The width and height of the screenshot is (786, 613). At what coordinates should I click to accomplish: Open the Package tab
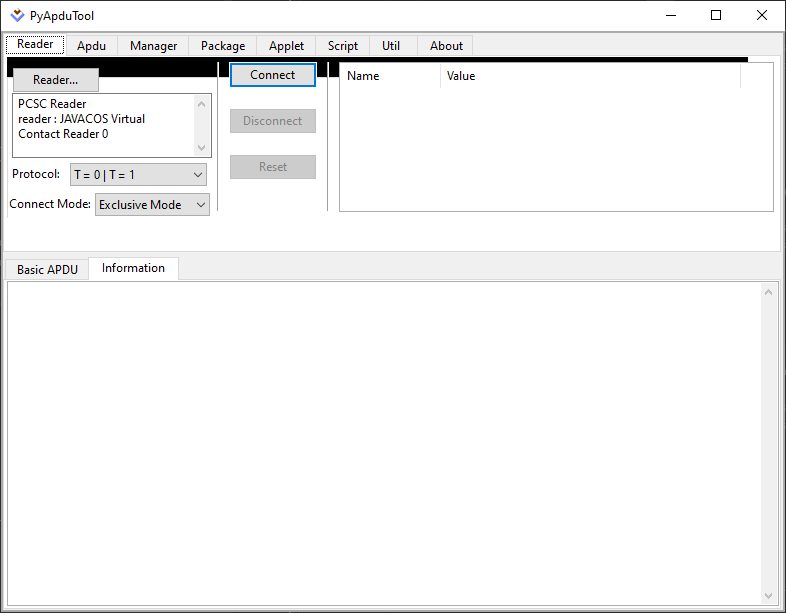[x=222, y=46]
